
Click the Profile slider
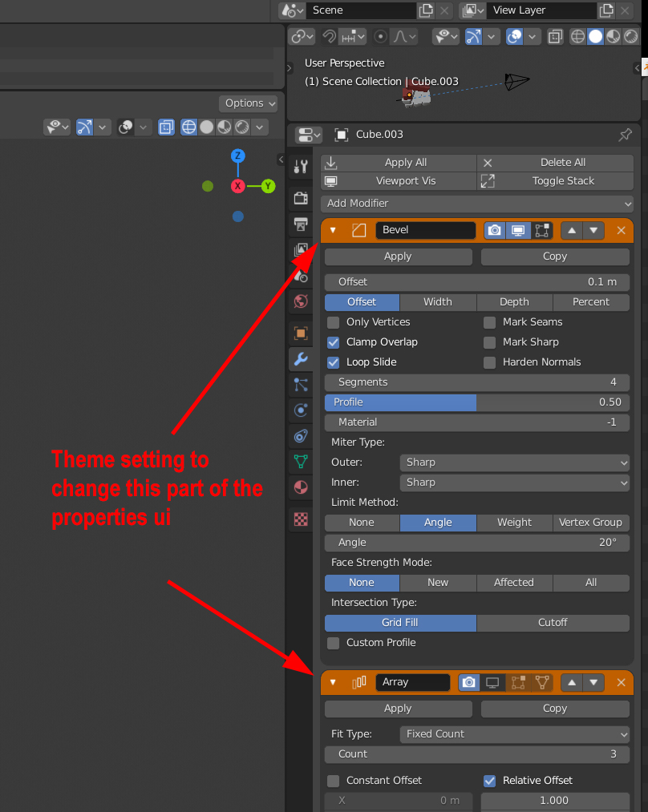(477, 402)
